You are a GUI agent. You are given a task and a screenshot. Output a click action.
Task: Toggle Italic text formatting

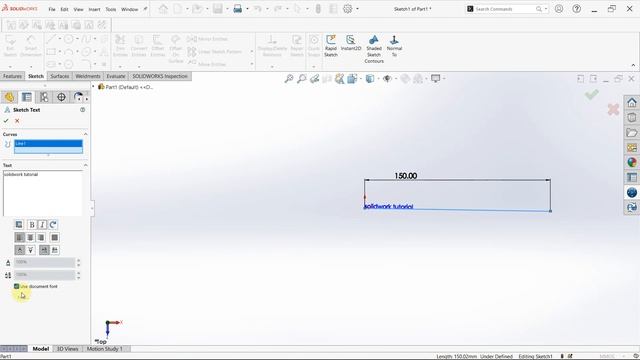coord(42,224)
